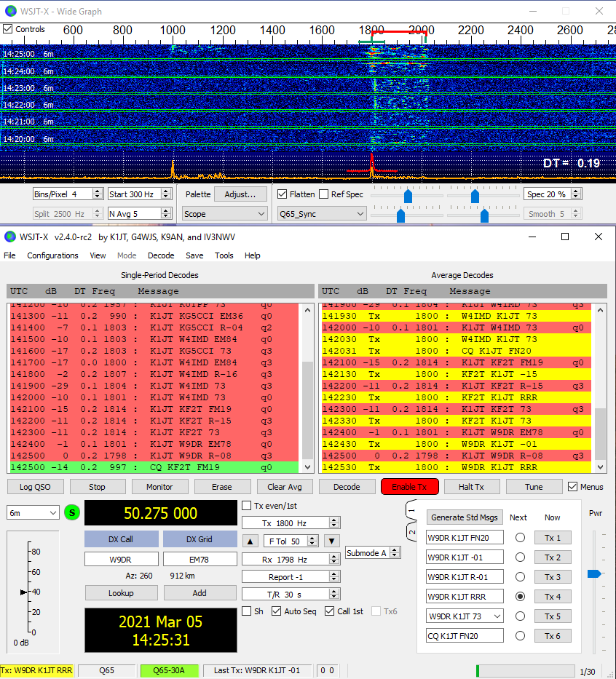Click the up-arrow frequency shift button
The height and width of the screenshot is (679, 616).
click(250, 541)
